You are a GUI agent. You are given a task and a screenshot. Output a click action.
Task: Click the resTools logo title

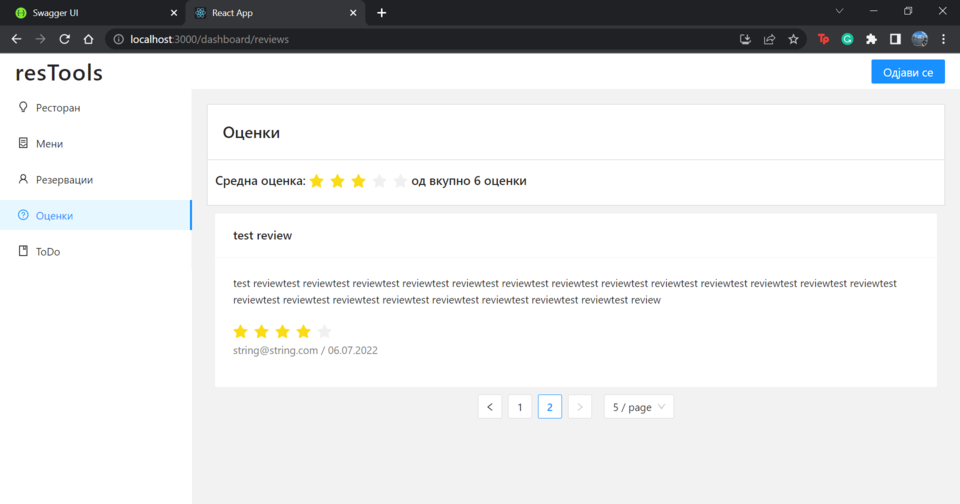59,73
